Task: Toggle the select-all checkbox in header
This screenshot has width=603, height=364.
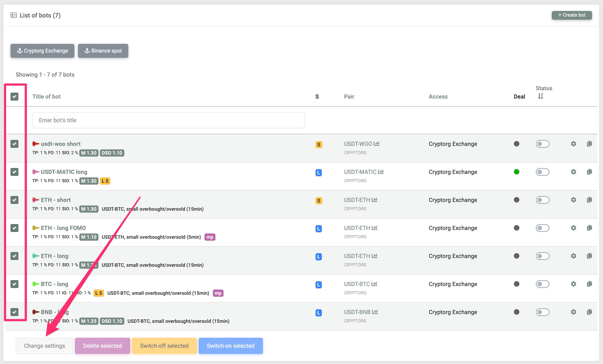Action: point(14,96)
